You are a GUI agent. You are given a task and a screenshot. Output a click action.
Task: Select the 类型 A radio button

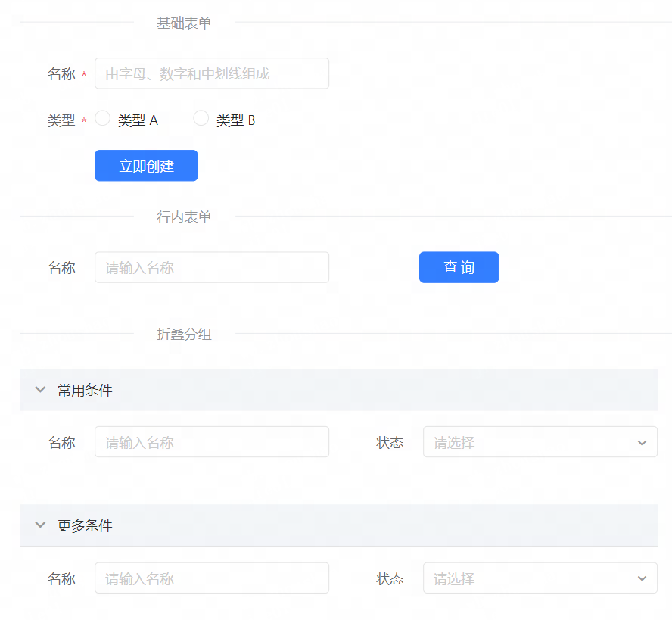tap(102, 118)
